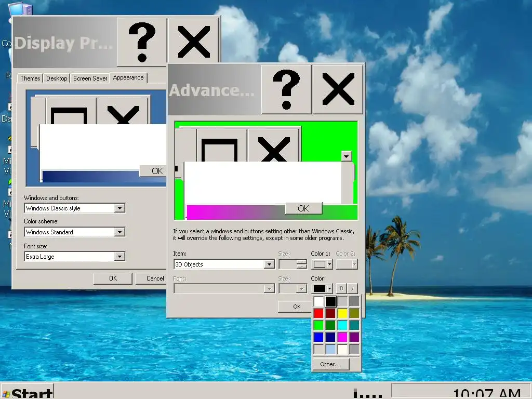Click the taskbar clock showing 10:07 AM
This screenshot has height=399, width=532.
486,393
